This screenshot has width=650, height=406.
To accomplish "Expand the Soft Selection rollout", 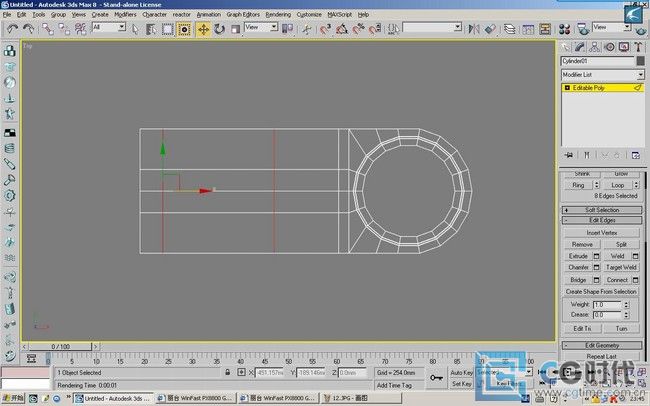I will 602,210.
